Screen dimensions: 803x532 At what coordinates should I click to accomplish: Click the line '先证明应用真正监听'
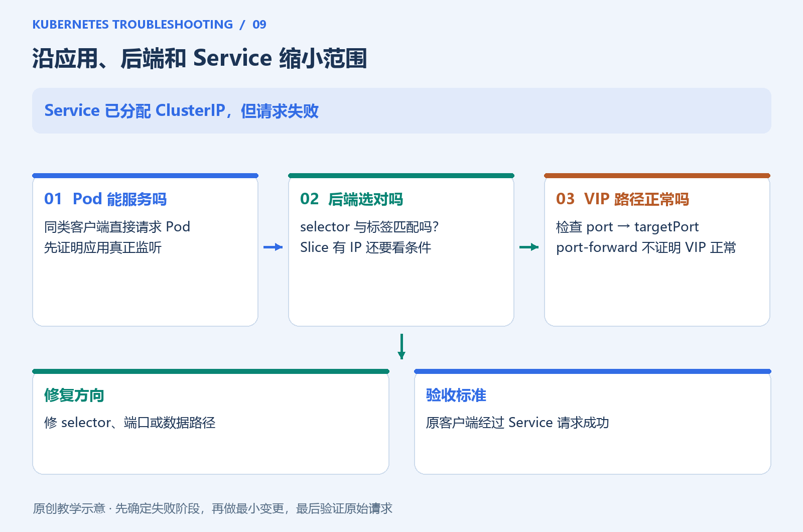(103, 247)
